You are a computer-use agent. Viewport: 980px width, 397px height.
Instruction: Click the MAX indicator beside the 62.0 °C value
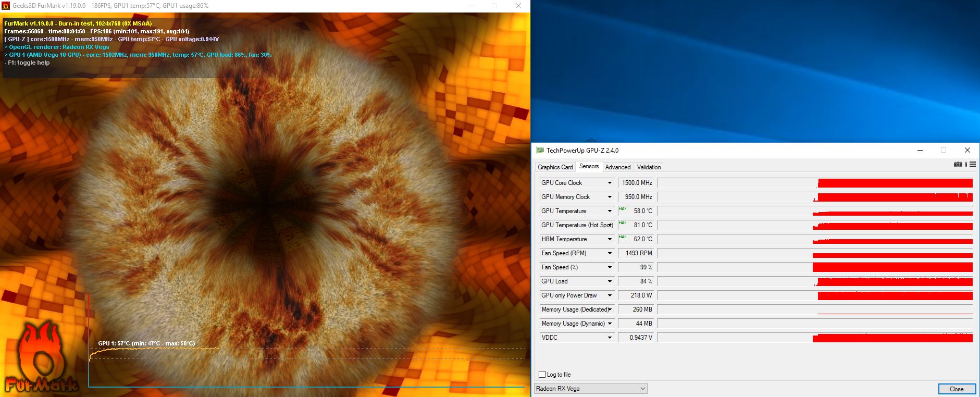point(623,237)
